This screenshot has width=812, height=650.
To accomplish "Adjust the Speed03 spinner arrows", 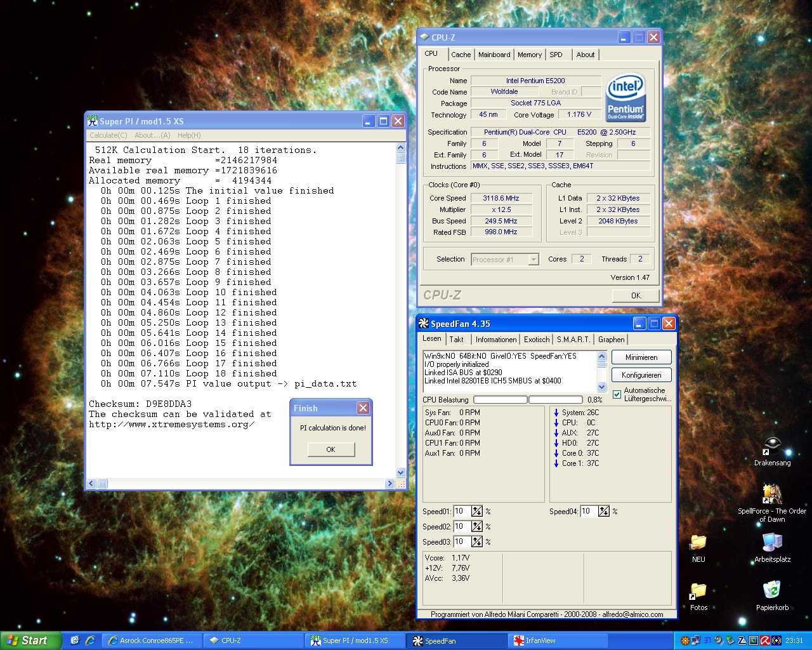I will (x=477, y=542).
